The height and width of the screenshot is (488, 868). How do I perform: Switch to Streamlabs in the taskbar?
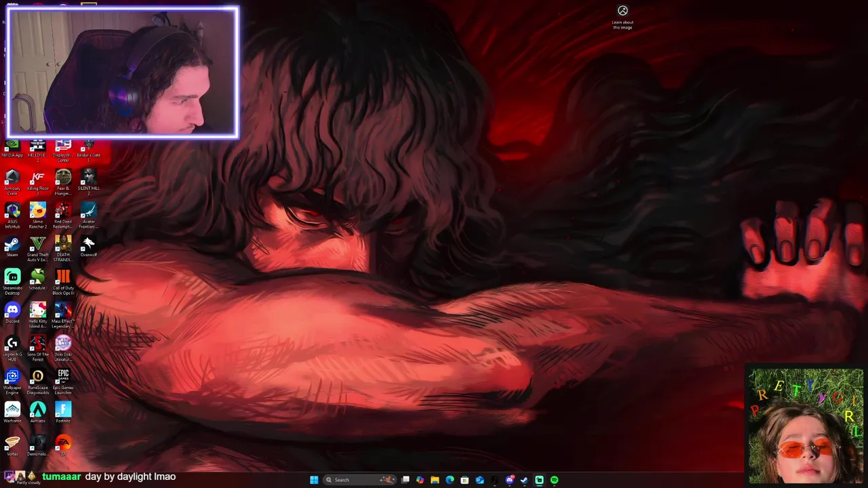tap(539, 480)
